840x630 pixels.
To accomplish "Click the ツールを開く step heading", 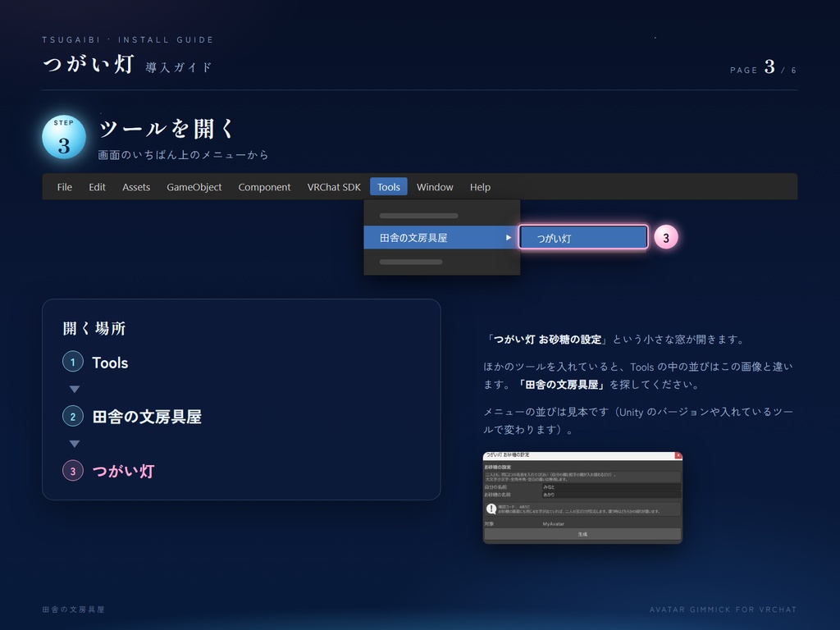I will [x=167, y=129].
